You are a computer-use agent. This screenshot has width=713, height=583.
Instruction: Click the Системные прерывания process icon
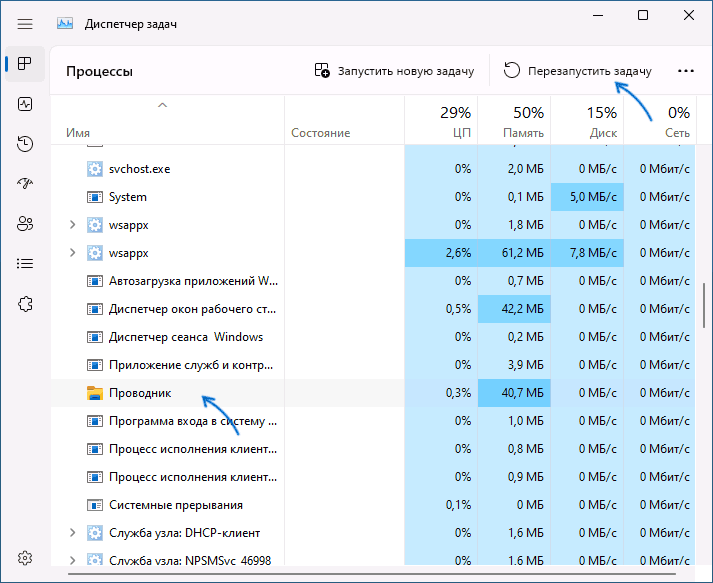(x=95, y=505)
